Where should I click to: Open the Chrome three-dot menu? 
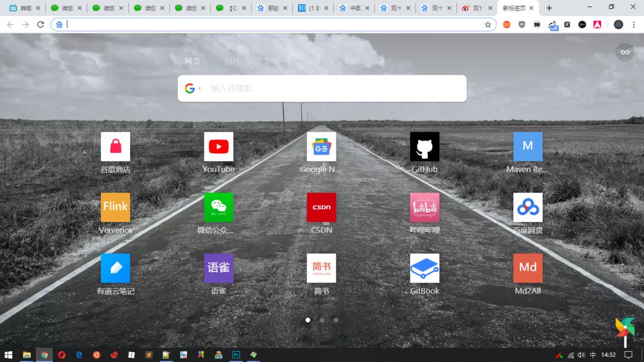(x=634, y=24)
